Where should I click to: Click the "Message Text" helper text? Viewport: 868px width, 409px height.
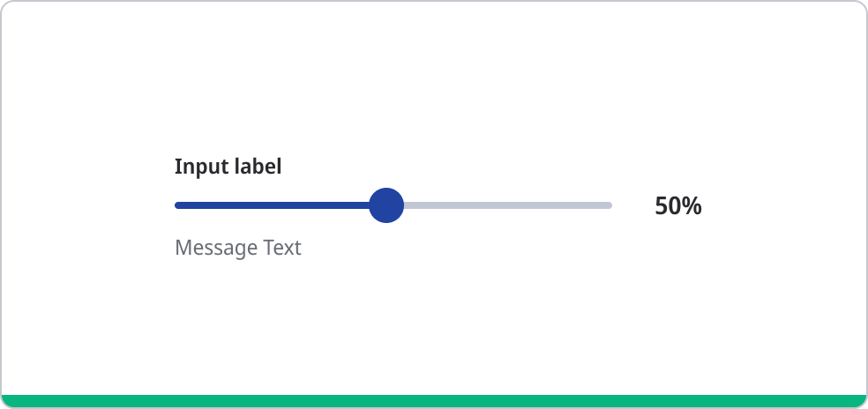pyautogui.click(x=238, y=248)
